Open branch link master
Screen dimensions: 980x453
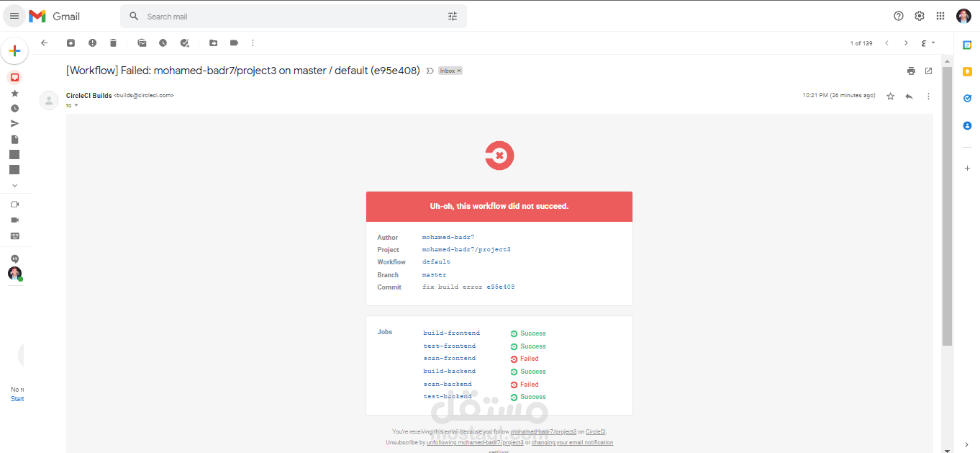[x=434, y=274]
